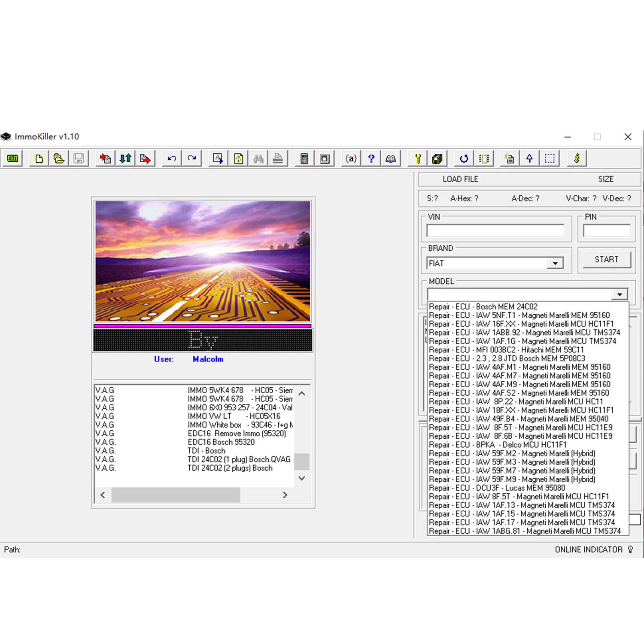Expand the MODEL dropdown arrow

pos(619,294)
